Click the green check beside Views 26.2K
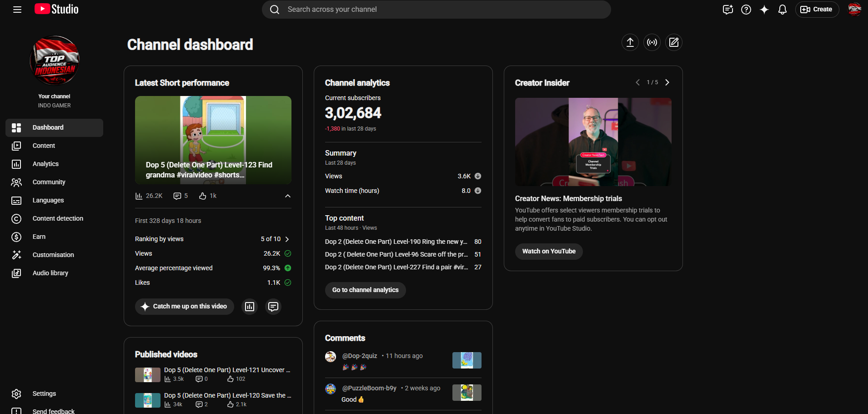This screenshot has width=868, height=414. 288,253
